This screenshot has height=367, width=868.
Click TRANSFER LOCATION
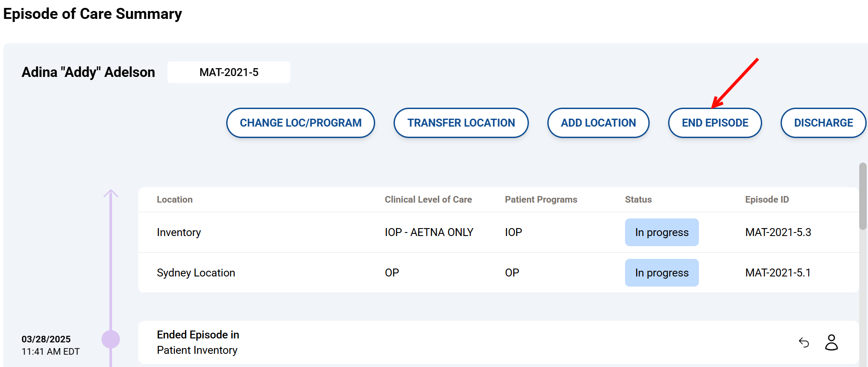click(461, 123)
